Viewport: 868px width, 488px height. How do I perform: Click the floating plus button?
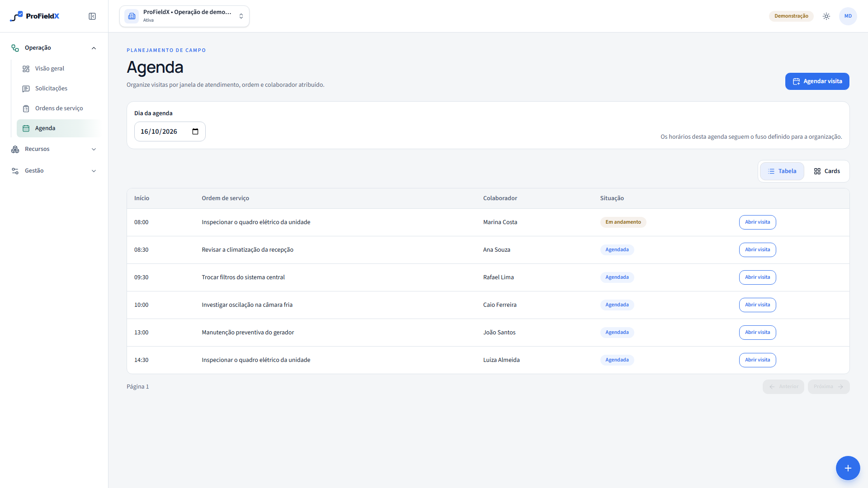pos(848,468)
